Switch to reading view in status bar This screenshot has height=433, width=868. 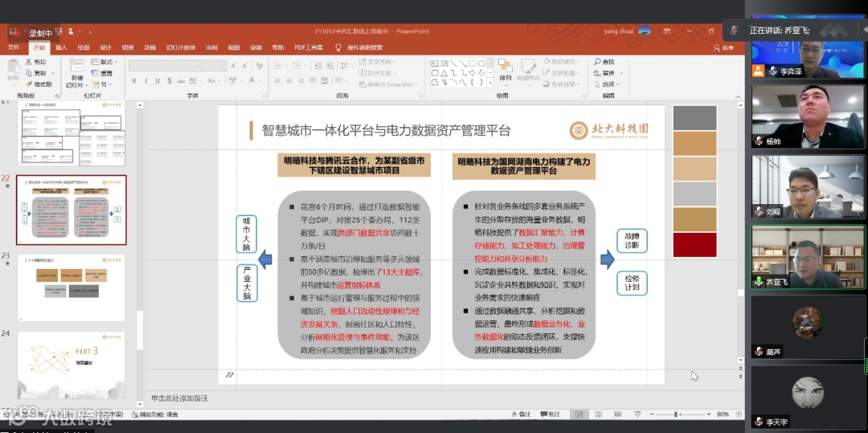(618, 415)
